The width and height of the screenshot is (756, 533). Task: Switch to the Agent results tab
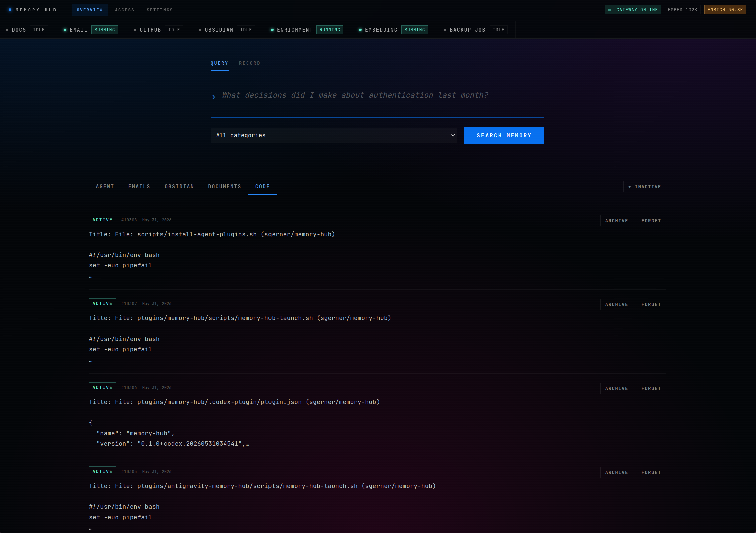tap(105, 187)
